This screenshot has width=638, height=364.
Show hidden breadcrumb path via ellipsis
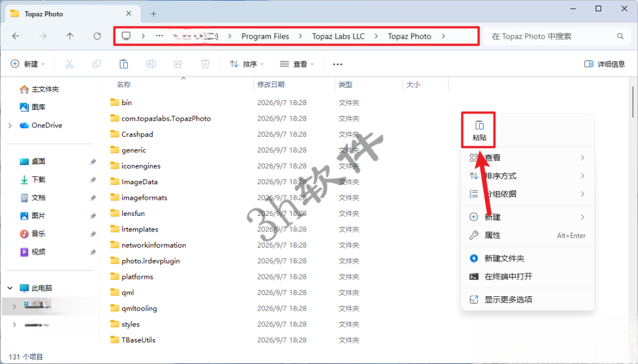159,35
